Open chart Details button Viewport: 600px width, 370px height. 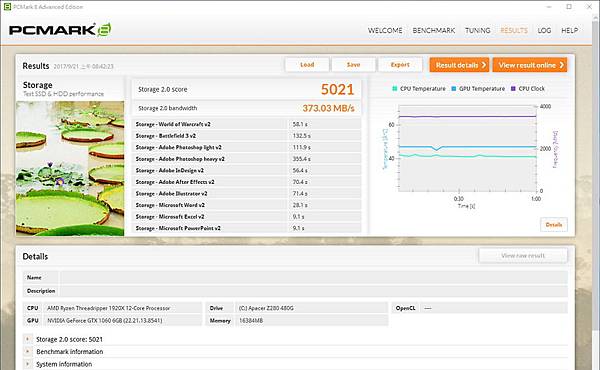(554, 225)
